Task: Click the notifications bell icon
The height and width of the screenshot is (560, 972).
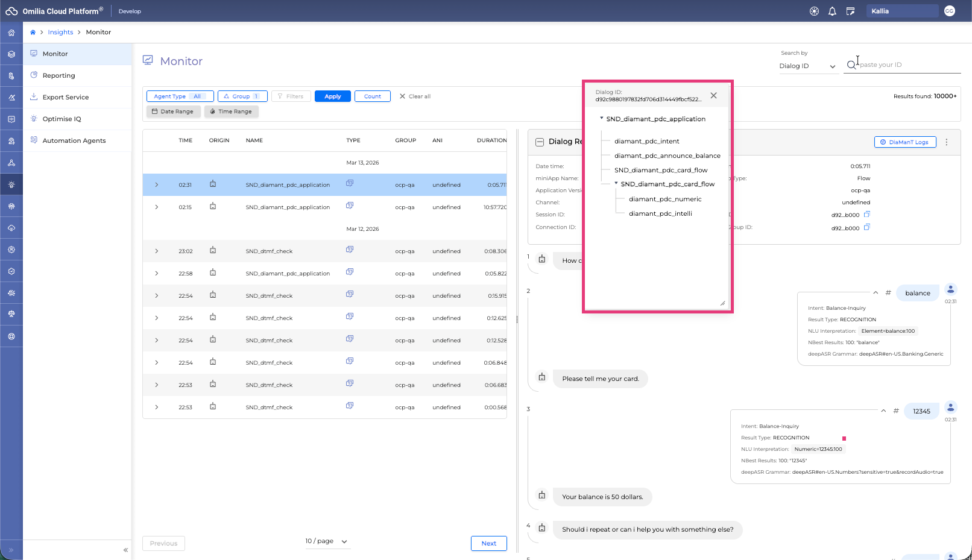Action: tap(832, 11)
